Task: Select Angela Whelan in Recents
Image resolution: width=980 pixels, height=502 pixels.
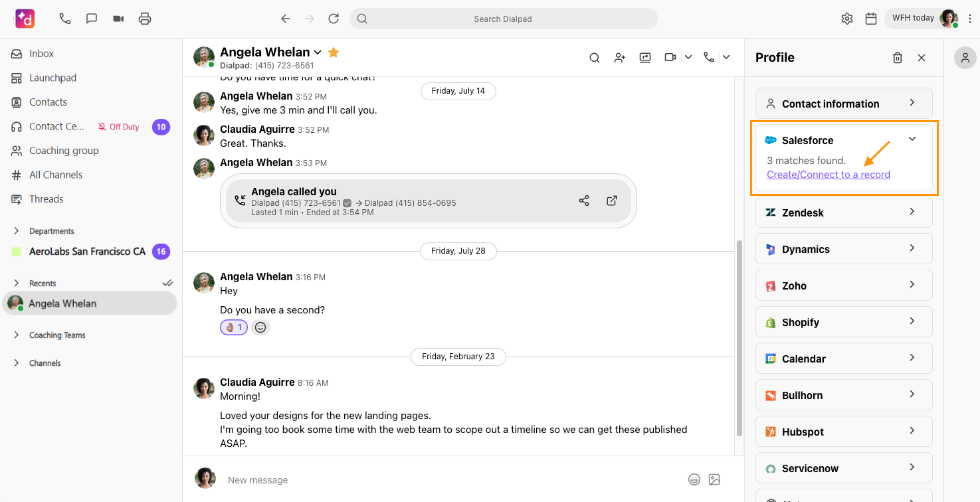Action: pyautogui.click(x=90, y=303)
